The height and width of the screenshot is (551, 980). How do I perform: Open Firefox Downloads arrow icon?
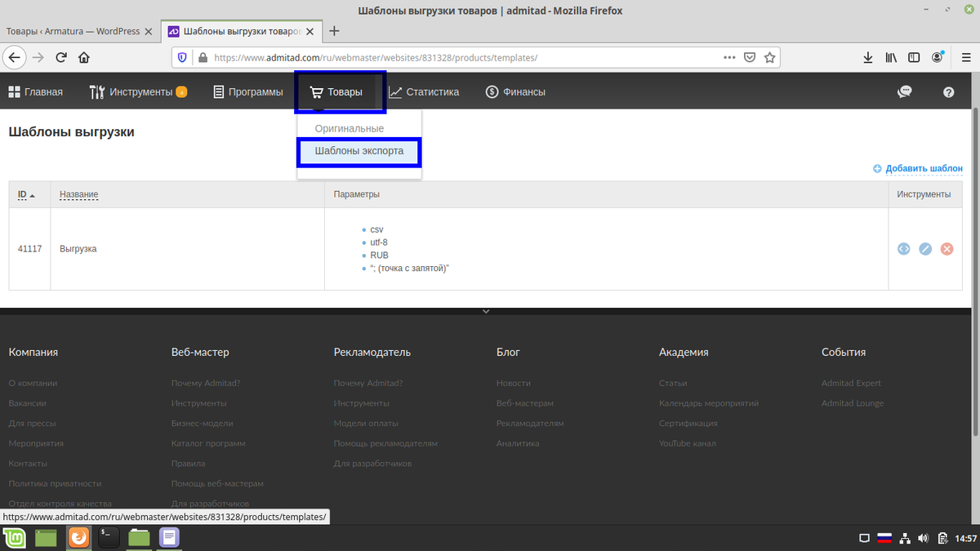pos(868,57)
